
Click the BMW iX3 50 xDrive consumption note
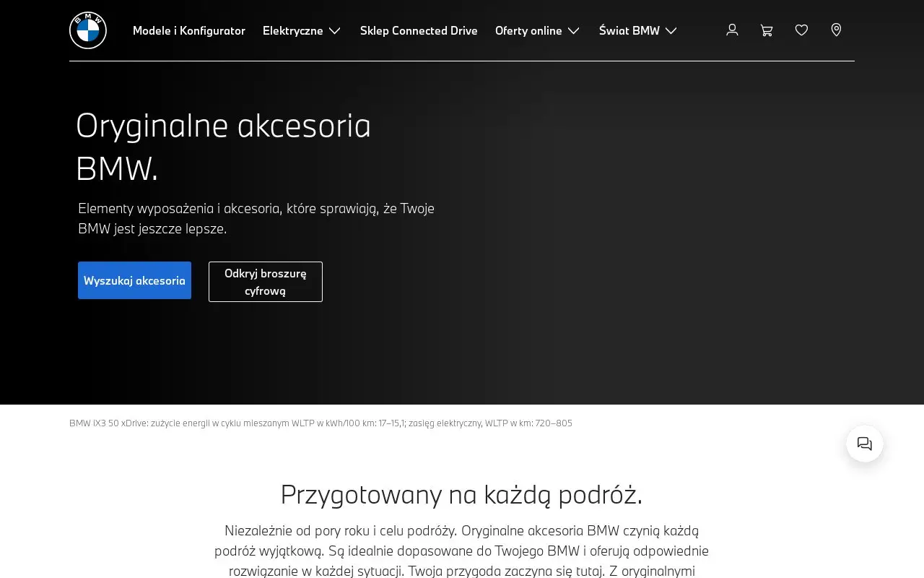click(x=321, y=423)
